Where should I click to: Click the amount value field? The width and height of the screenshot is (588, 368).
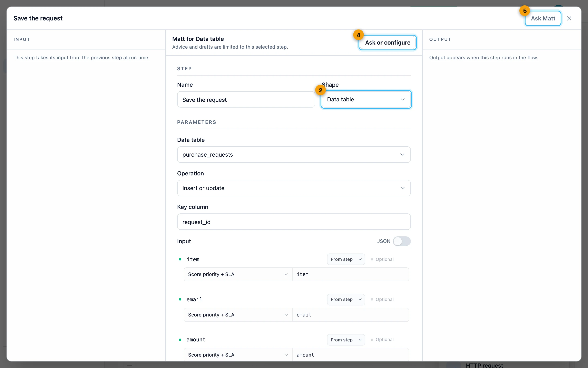click(351, 355)
